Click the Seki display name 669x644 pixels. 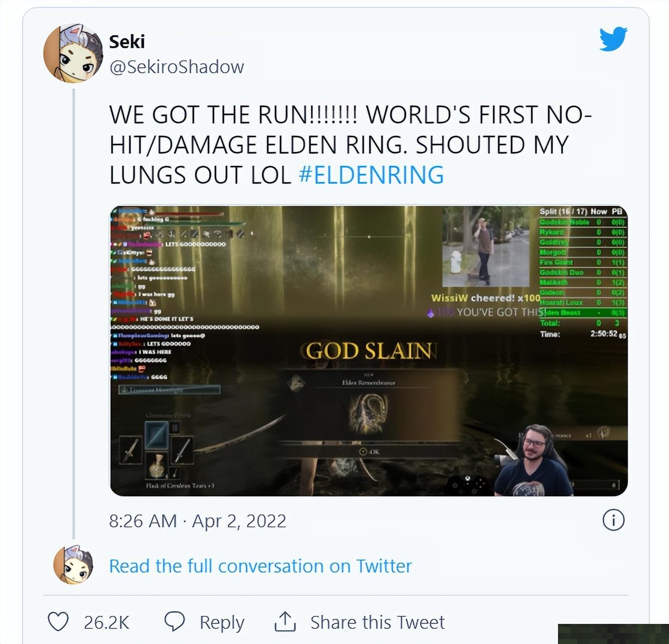point(127,42)
